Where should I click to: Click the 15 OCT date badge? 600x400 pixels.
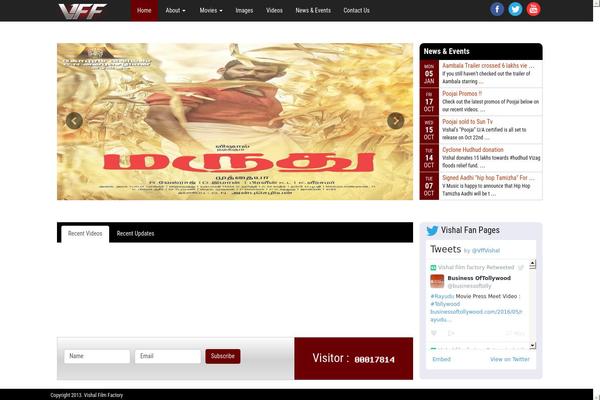click(429, 129)
